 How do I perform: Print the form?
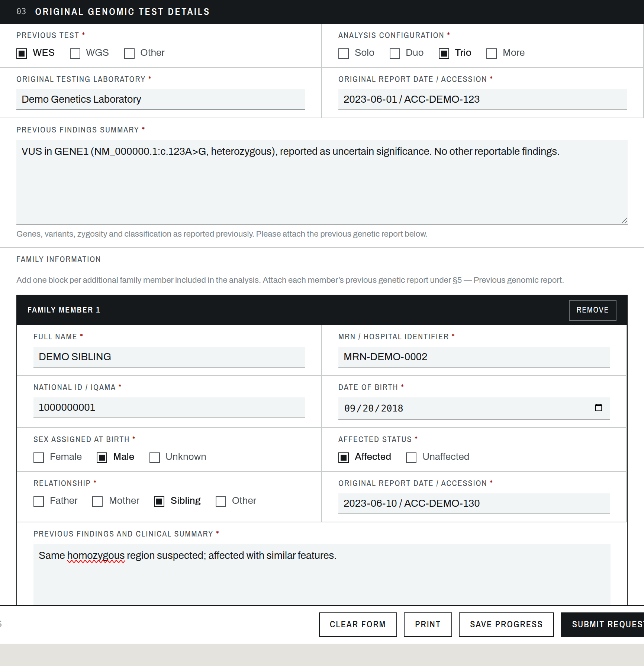428,625
